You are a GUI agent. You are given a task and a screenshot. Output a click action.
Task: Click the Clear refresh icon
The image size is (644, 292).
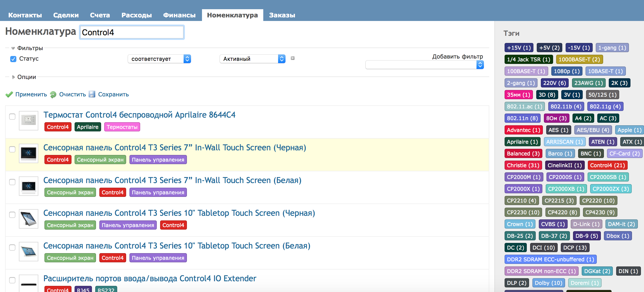pos(53,95)
